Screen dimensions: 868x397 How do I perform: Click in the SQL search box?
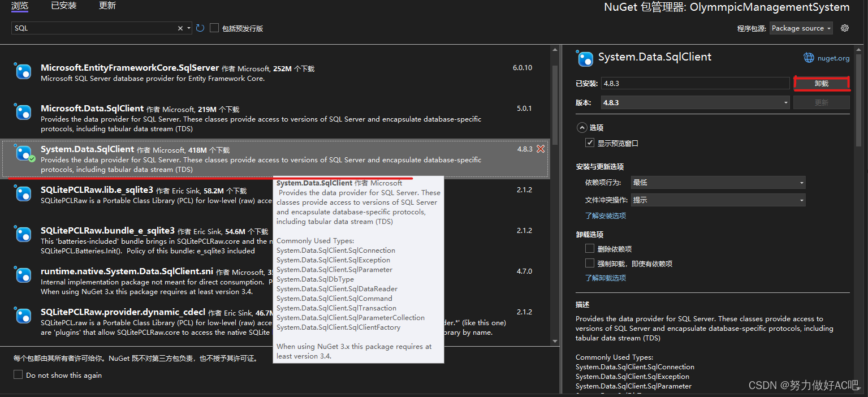click(x=93, y=28)
